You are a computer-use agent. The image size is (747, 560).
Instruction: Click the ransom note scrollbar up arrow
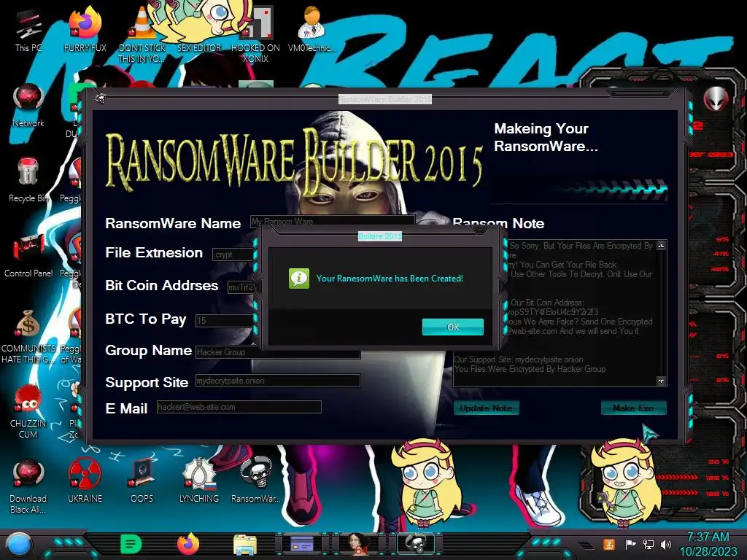pyautogui.click(x=661, y=246)
